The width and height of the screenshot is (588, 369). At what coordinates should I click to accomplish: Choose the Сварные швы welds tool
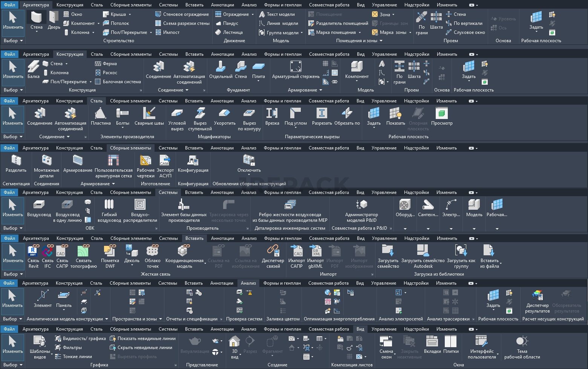149,116
